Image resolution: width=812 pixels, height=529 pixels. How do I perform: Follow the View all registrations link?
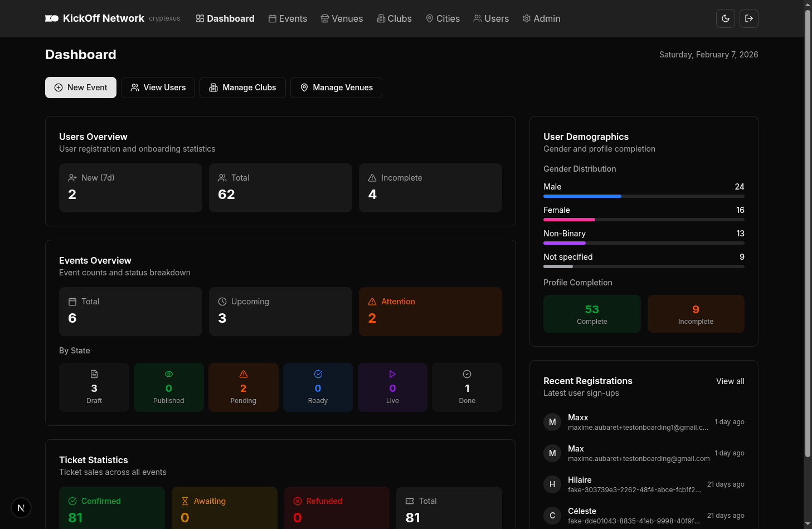tap(730, 381)
